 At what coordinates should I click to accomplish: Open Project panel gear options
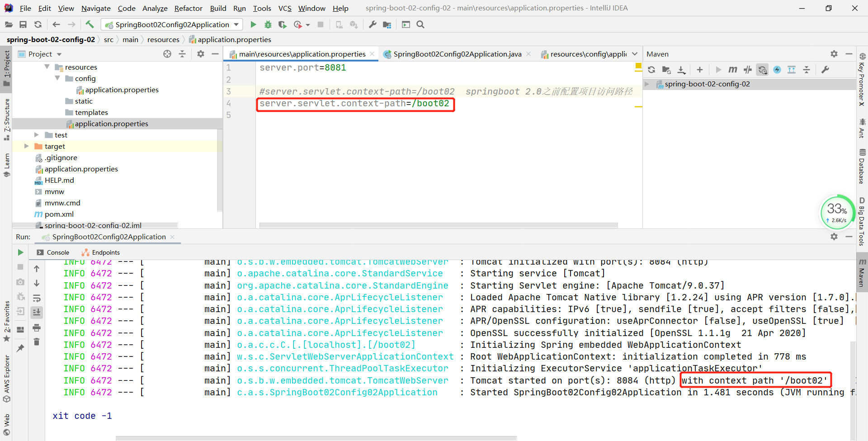(201, 54)
